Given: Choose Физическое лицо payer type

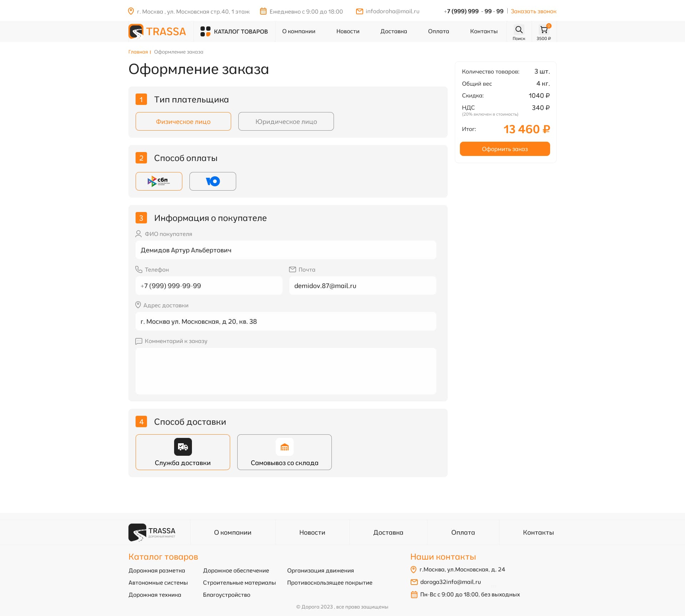Looking at the screenshot, I should (183, 122).
